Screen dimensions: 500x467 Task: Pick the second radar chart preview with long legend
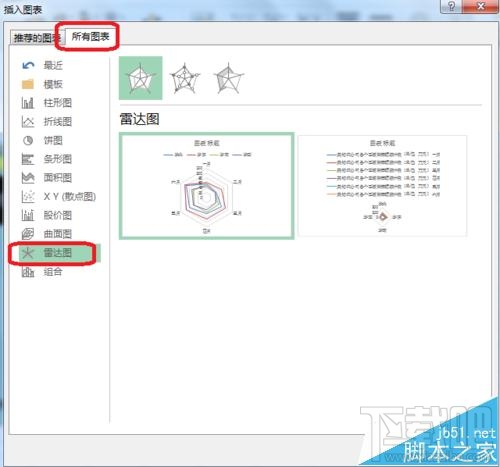pyautogui.click(x=382, y=186)
